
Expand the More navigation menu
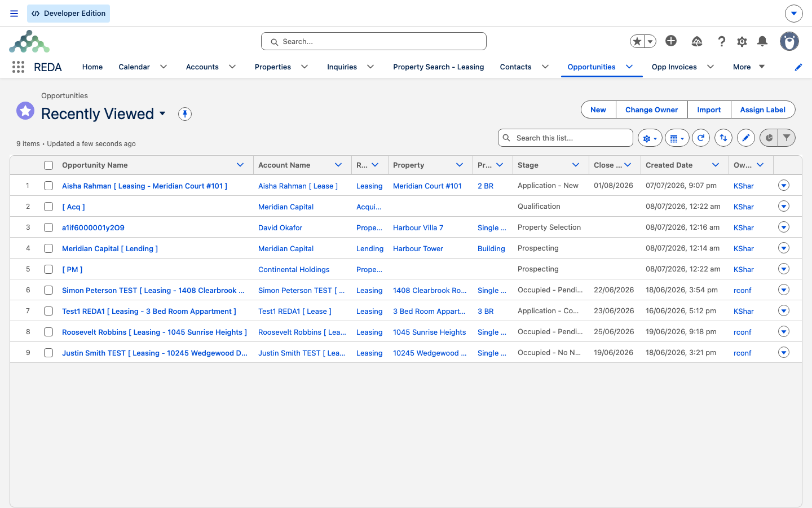749,67
